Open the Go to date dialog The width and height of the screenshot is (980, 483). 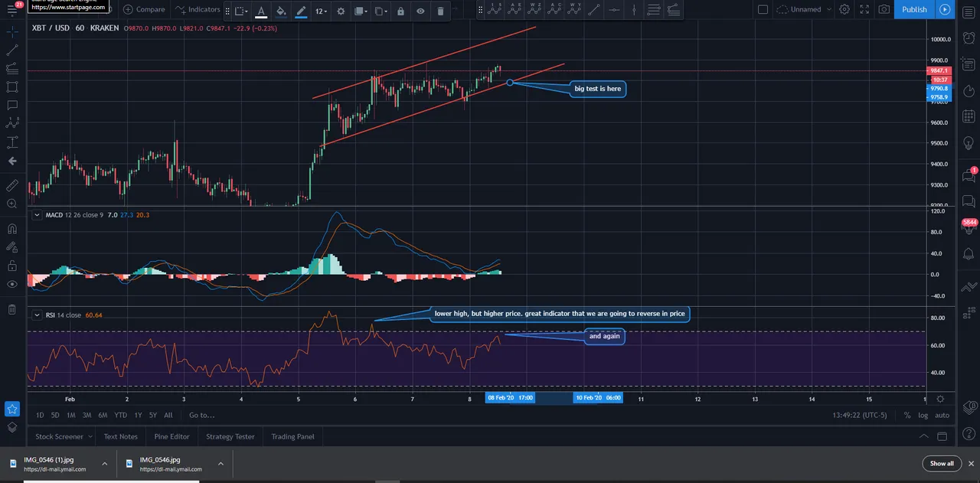pos(201,415)
